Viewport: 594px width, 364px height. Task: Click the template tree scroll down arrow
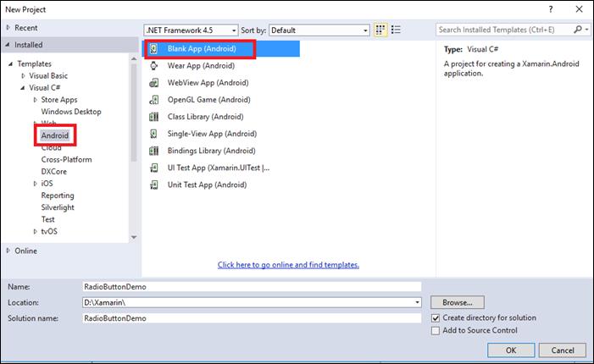tap(134, 237)
